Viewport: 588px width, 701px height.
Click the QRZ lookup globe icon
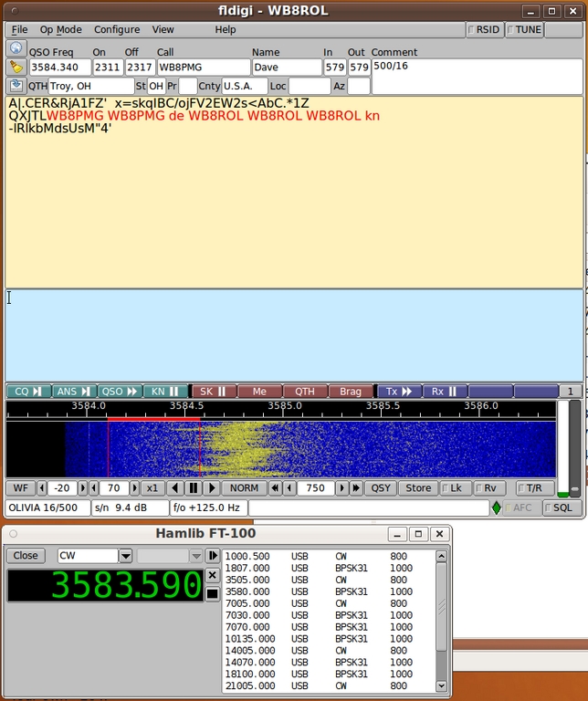point(16,48)
